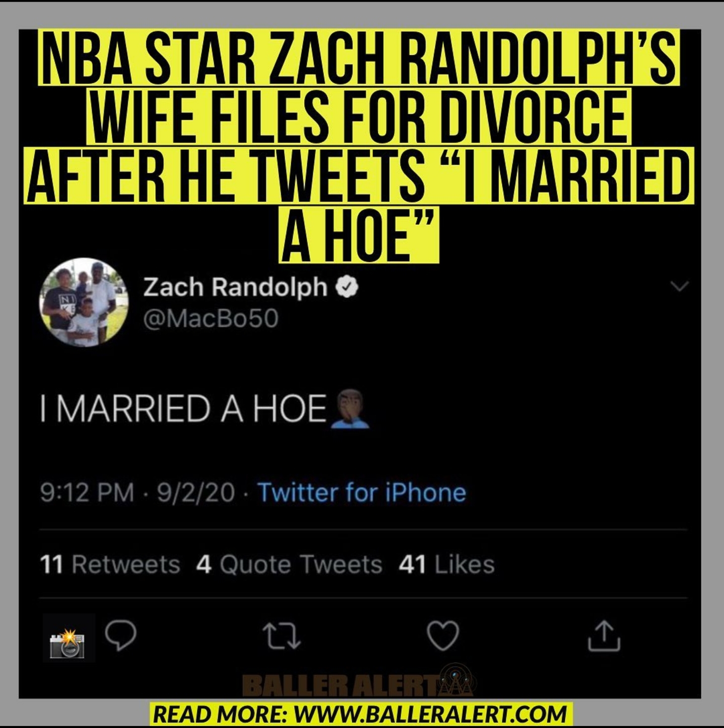This screenshot has height=728, width=724.
Task: Like the tweet with heart icon
Action: pyautogui.click(x=443, y=635)
